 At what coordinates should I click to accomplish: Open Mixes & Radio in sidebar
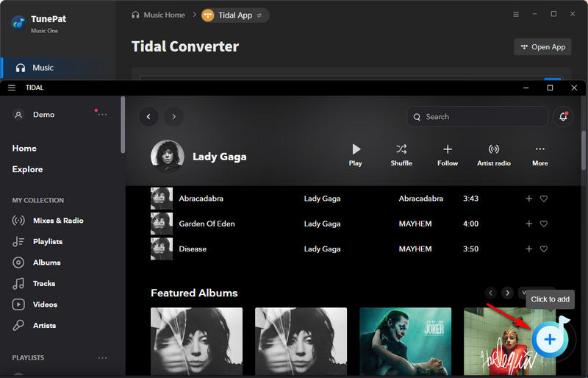point(57,221)
